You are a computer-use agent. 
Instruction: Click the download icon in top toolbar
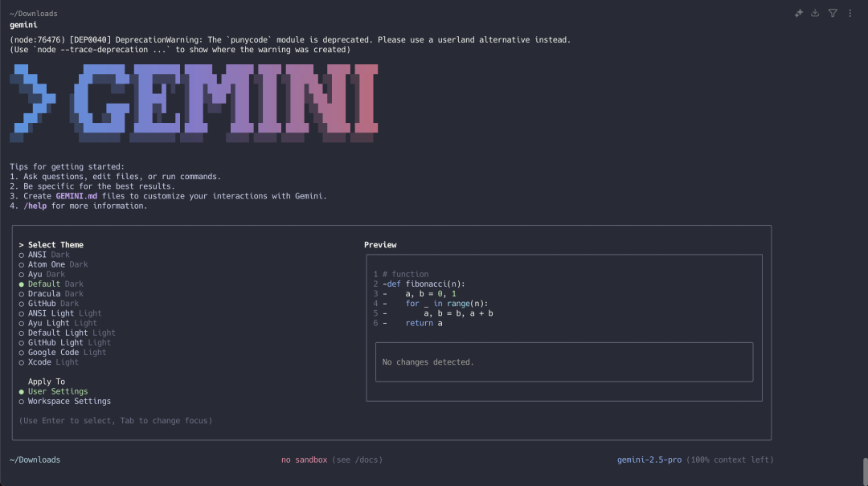pos(815,14)
